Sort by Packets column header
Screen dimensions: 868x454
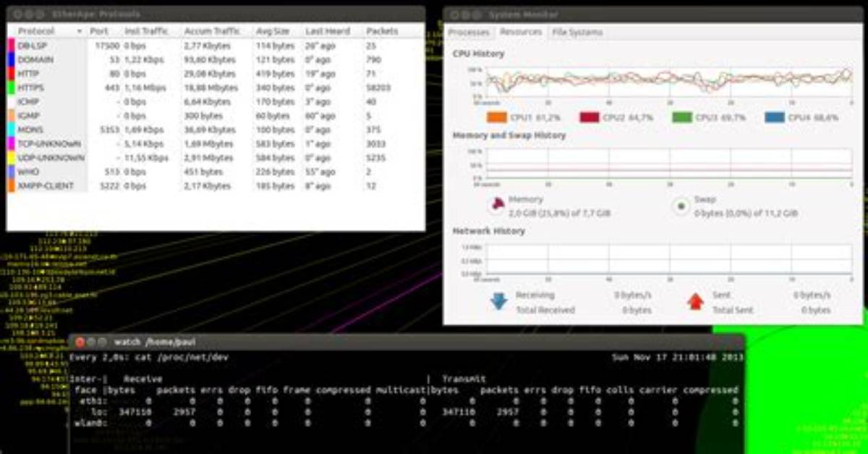pyautogui.click(x=383, y=31)
